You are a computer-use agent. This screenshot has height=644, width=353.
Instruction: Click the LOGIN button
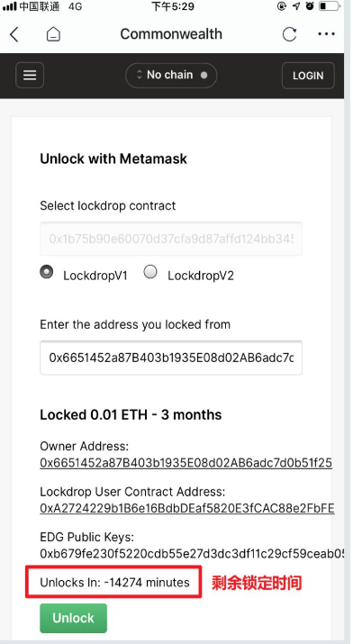[308, 76]
